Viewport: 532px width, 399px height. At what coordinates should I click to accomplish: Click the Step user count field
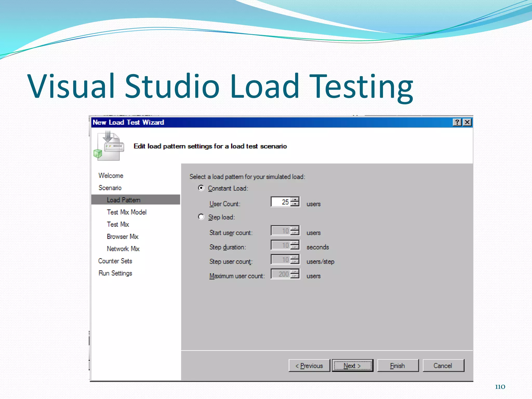pos(281,260)
